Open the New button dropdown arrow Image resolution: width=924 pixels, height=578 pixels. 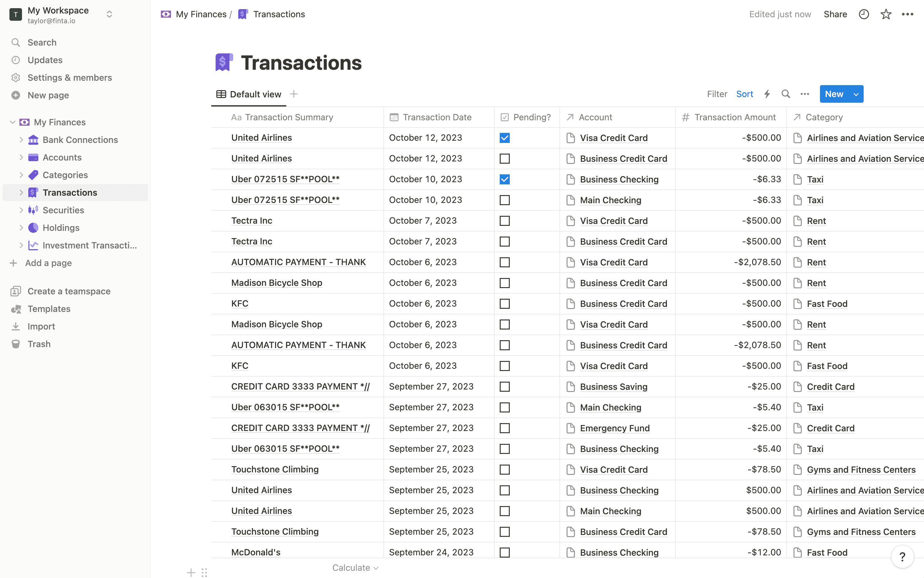click(855, 94)
